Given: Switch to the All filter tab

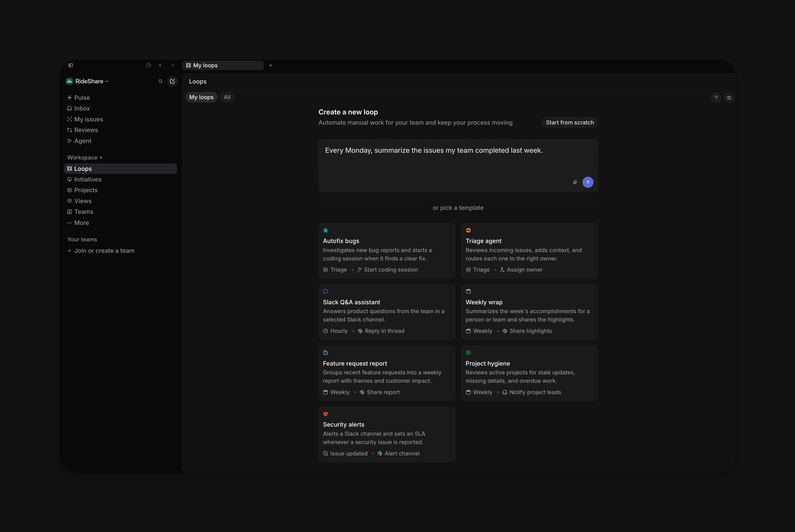Looking at the screenshot, I should pos(227,97).
